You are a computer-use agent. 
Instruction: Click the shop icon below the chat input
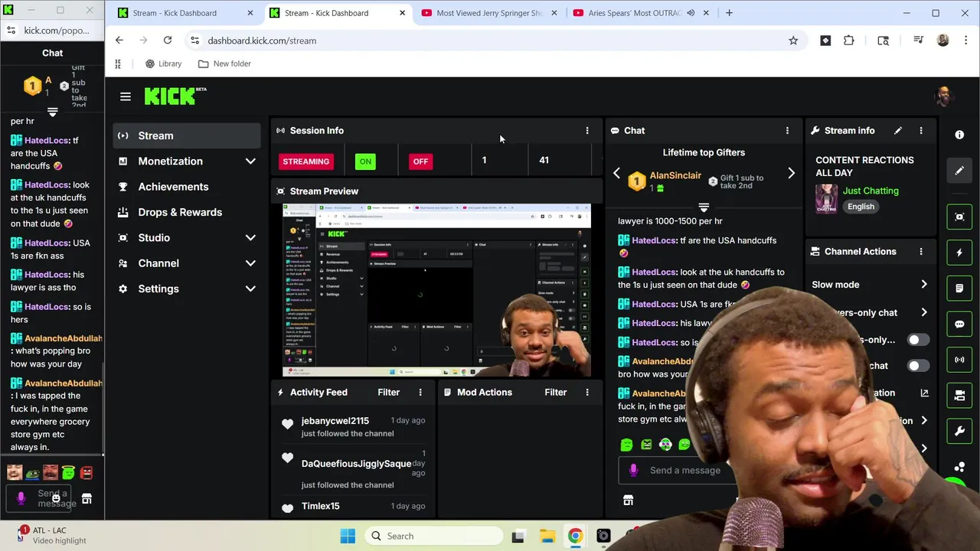click(628, 500)
